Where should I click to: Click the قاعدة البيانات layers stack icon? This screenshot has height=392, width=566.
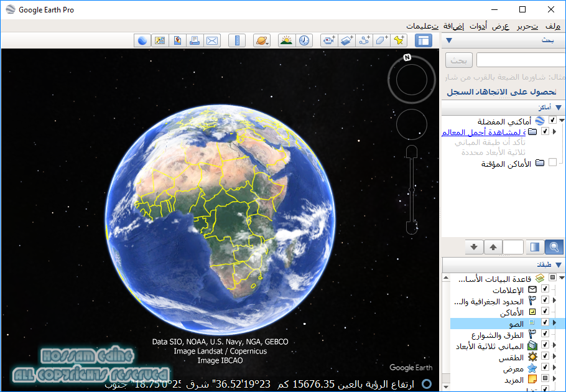540,278
